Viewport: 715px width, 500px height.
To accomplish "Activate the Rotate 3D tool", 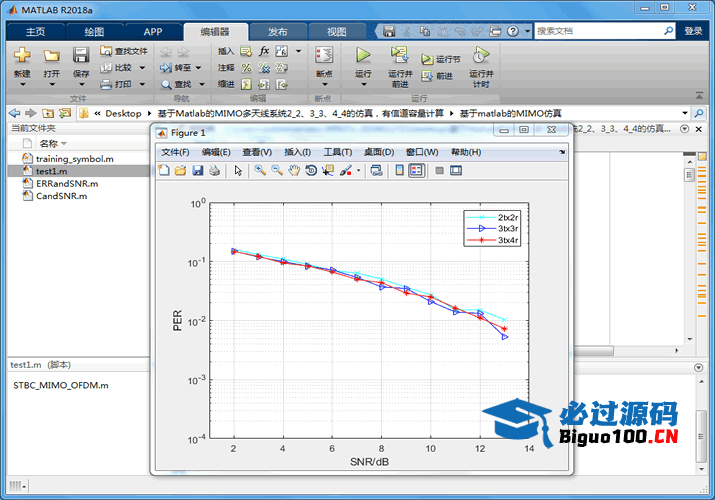I will (x=311, y=171).
